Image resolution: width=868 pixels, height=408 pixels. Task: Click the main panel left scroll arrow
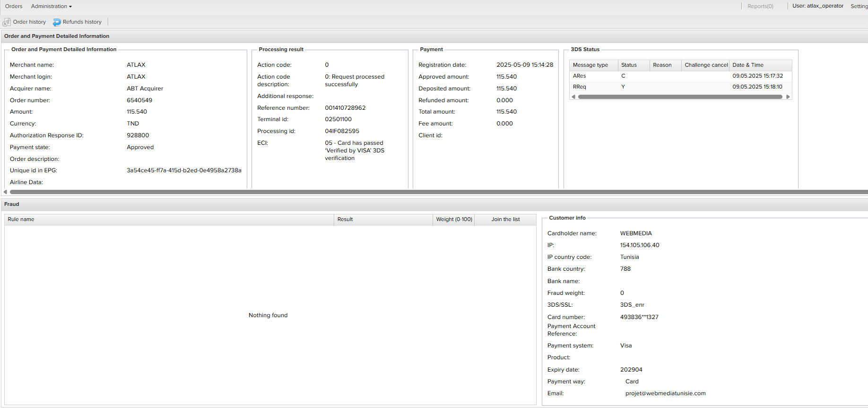point(5,192)
